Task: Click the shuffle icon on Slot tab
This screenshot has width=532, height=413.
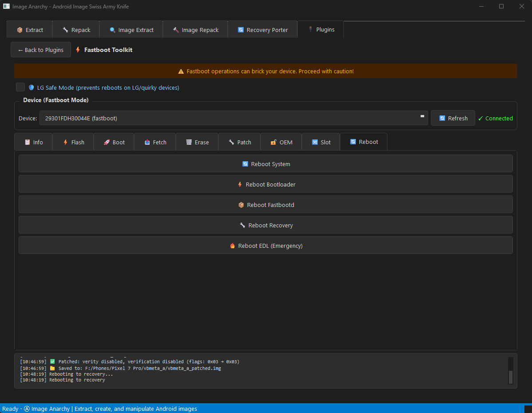Action: (315, 142)
